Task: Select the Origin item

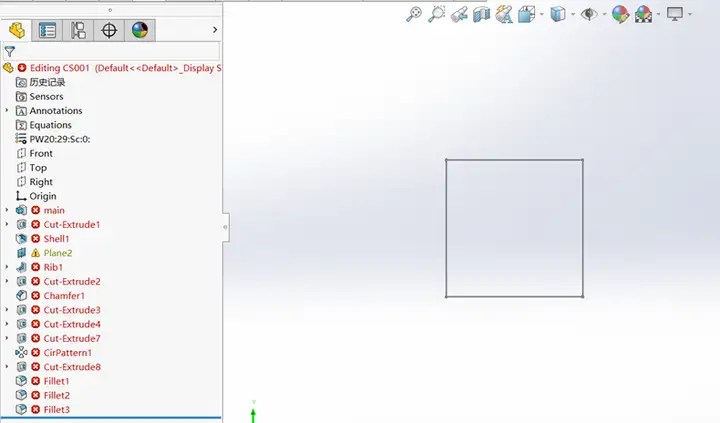Action: click(x=43, y=196)
